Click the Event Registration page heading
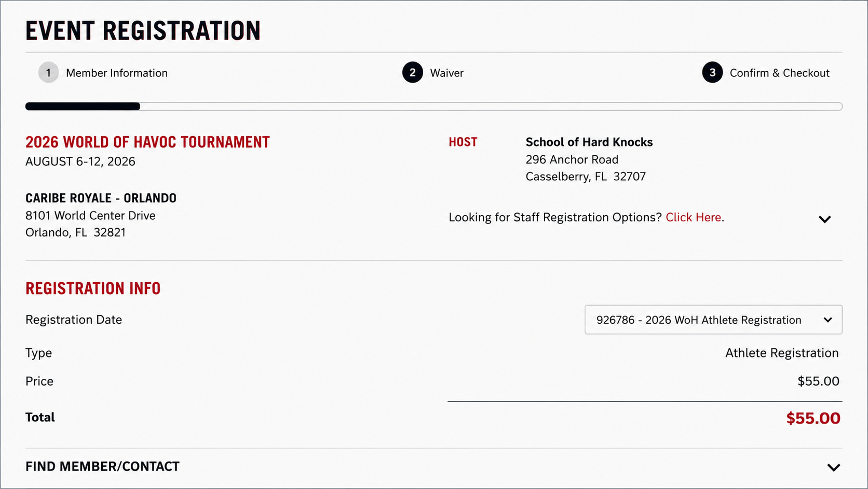This screenshot has height=489, width=868. (143, 31)
